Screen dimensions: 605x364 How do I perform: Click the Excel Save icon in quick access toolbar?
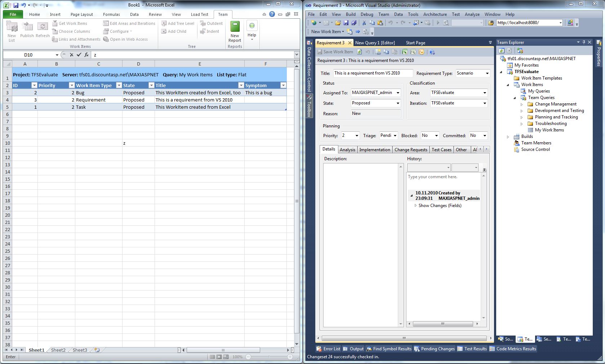point(16,5)
